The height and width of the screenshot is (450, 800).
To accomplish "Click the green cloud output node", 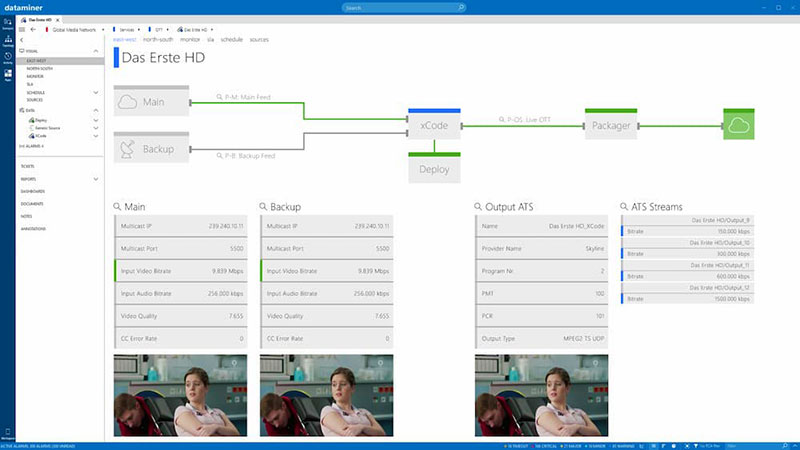I will pyautogui.click(x=739, y=124).
